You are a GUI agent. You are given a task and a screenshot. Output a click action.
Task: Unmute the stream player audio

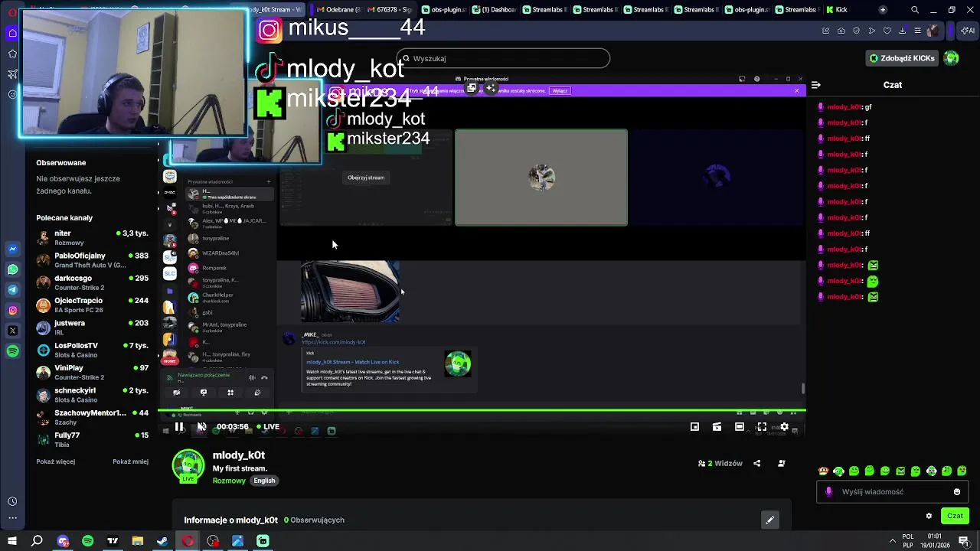(201, 427)
